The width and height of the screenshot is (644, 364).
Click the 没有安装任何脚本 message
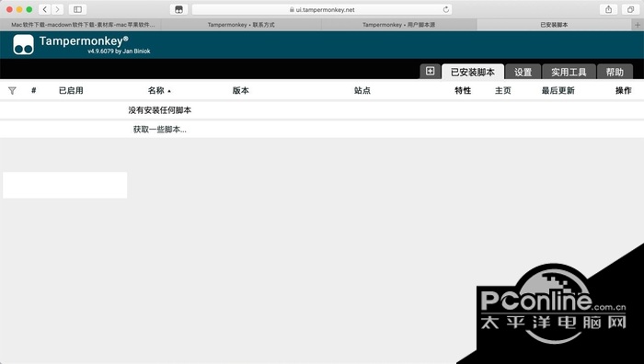[160, 110]
